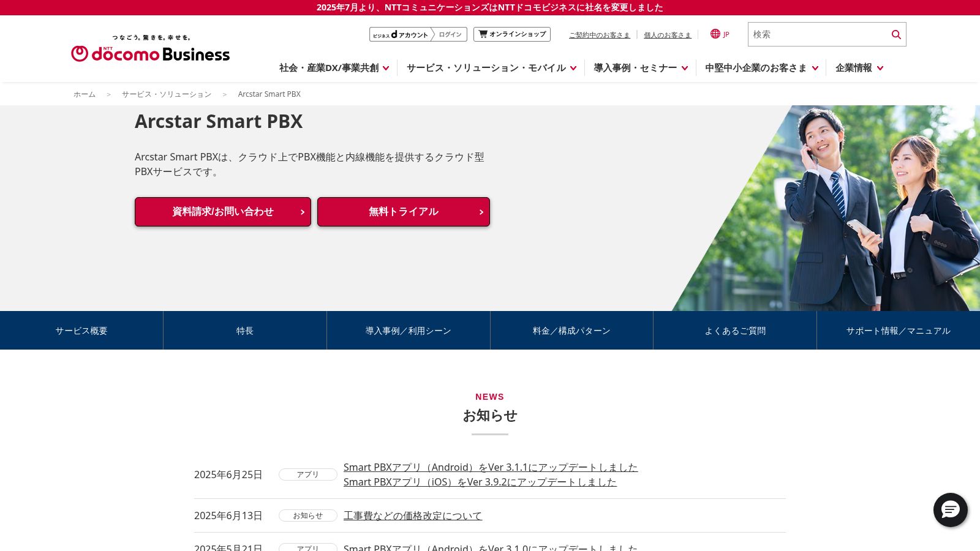Open 料金／構成パターン tab

coord(571,331)
